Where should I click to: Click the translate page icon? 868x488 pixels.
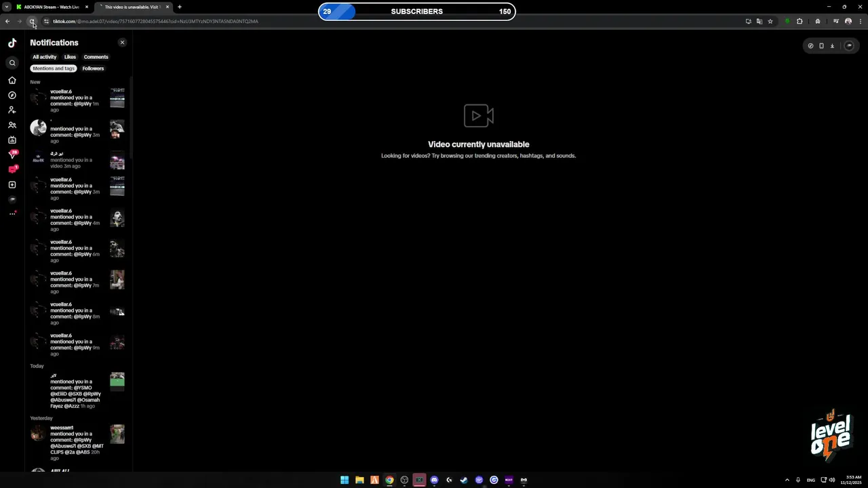tap(759, 21)
